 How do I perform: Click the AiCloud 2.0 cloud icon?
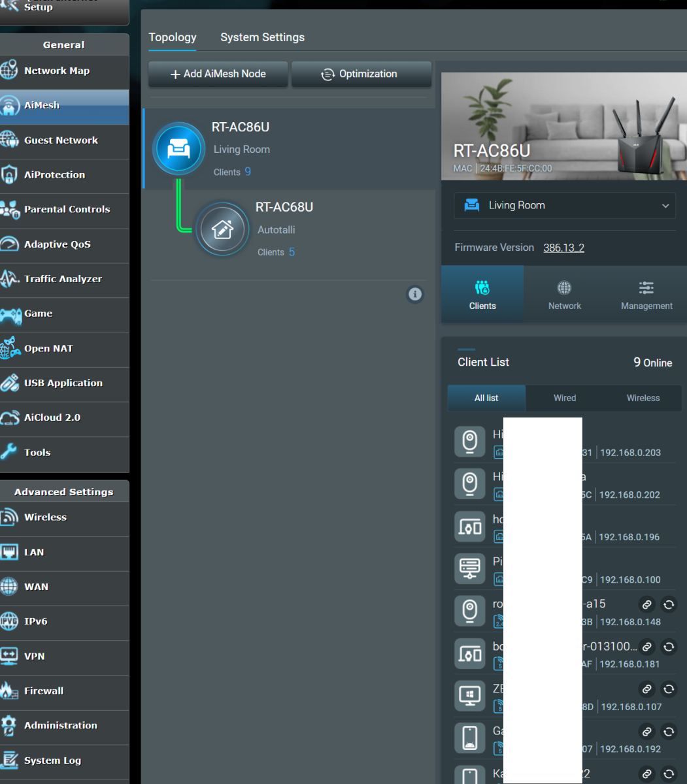pos(10,417)
